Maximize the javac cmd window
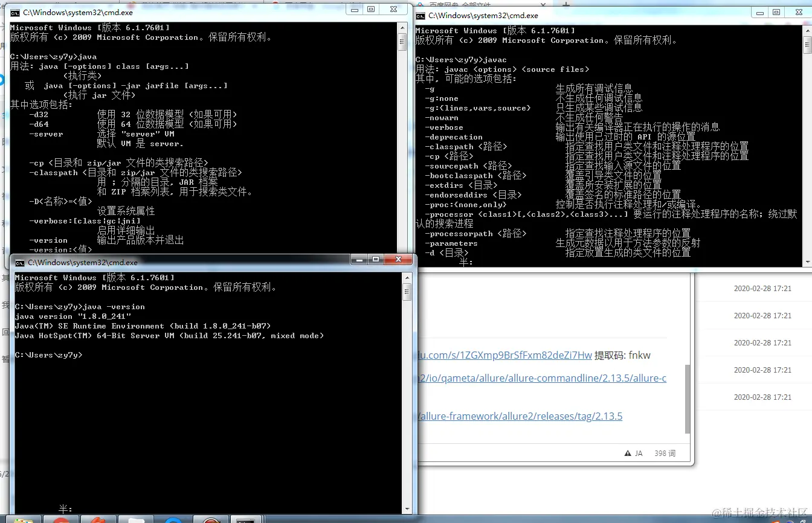 coord(776,12)
